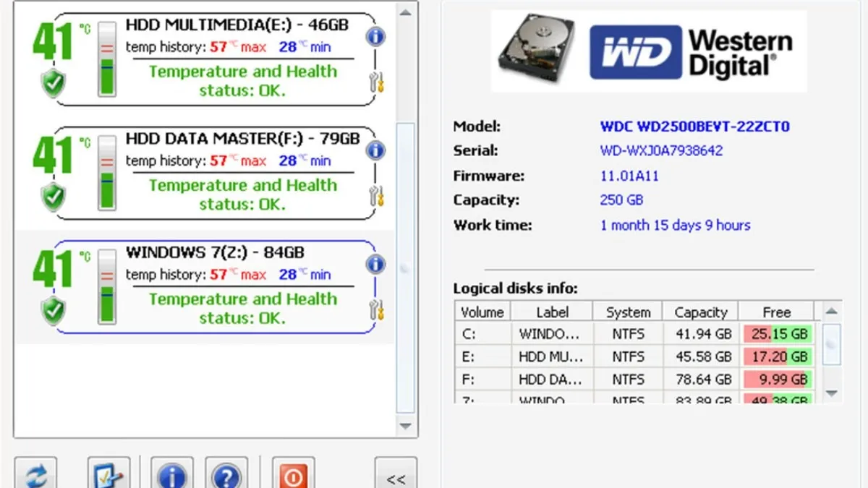Click the blue information toolbar button
868x488 pixels.
click(x=172, y=474)
